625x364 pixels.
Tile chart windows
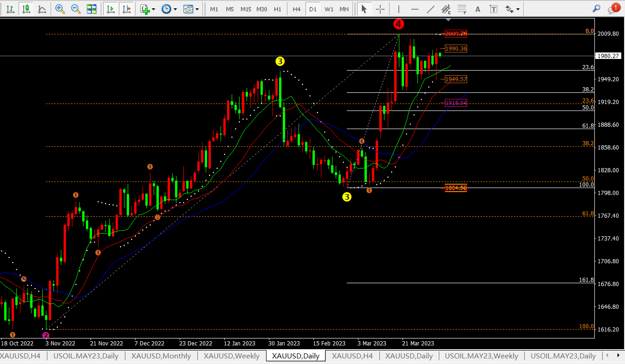pyautogui.click(x=91, y=9)
